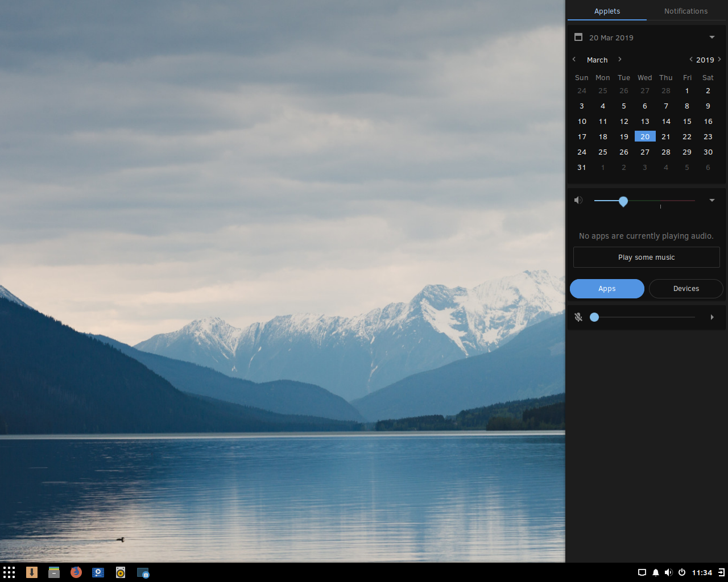
Task: Click the output volume slider handle
Action: coord(623,201)
